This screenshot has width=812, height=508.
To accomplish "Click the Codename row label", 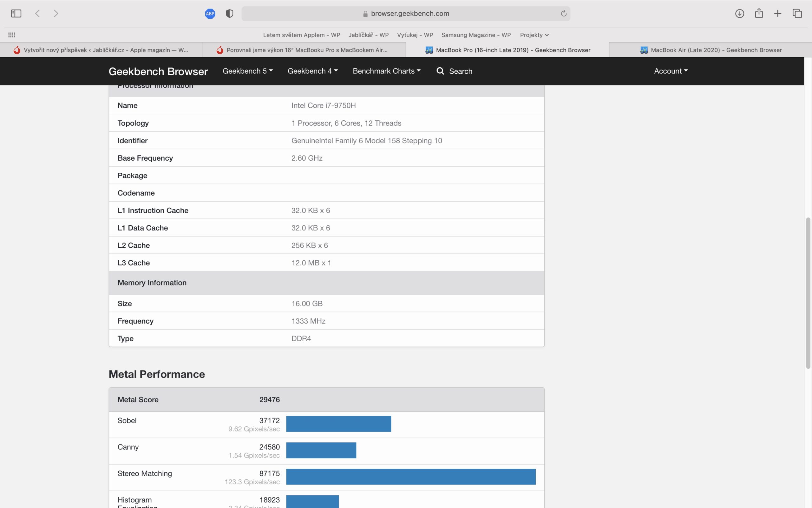I will pyautogui.click(x=136, y=193).
